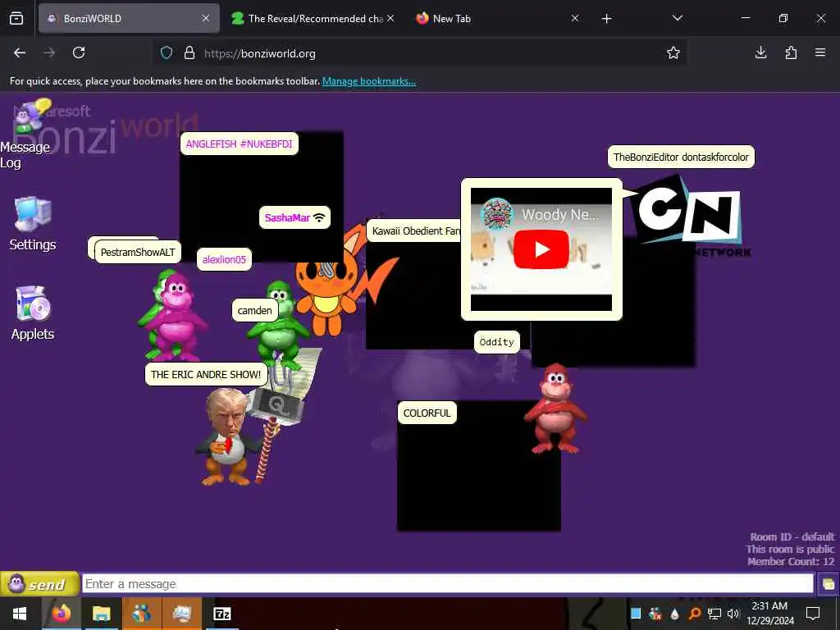Viewport: 840px width, 630px height.
Task: Open a new browser tab
Action: 606,19
